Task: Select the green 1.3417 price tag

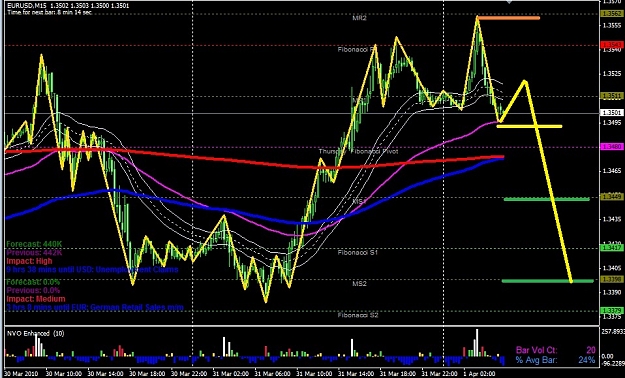Action: pyautogui.click(x=612, y=248)
